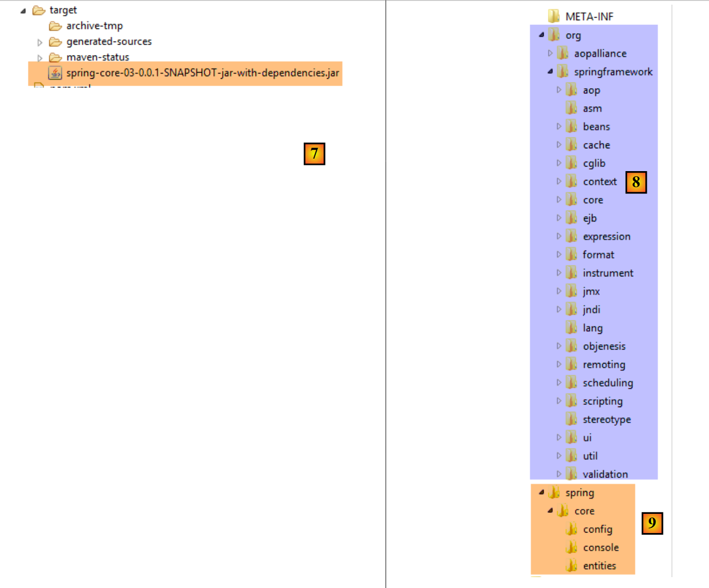The height and width of the screenshot is (588, 709).
Task: Click the stereotype folder icon
Action: point(572,419)
